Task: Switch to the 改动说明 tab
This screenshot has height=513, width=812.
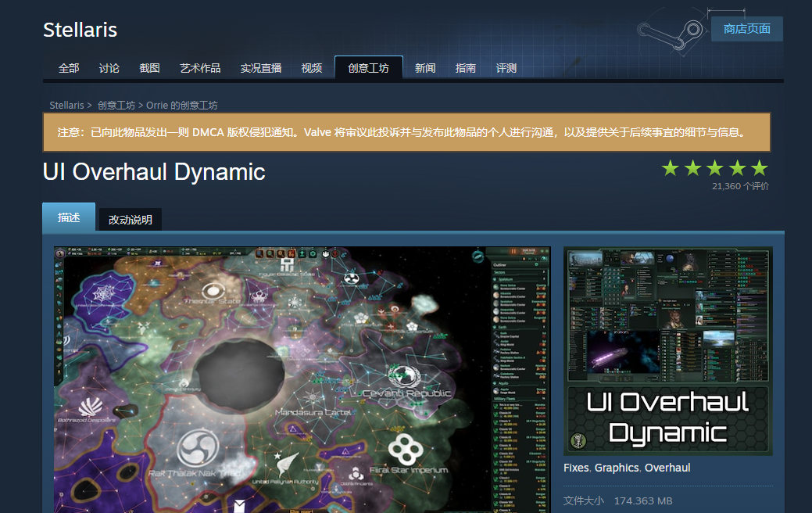Action: pyautogui.click(x=130, y=220)
